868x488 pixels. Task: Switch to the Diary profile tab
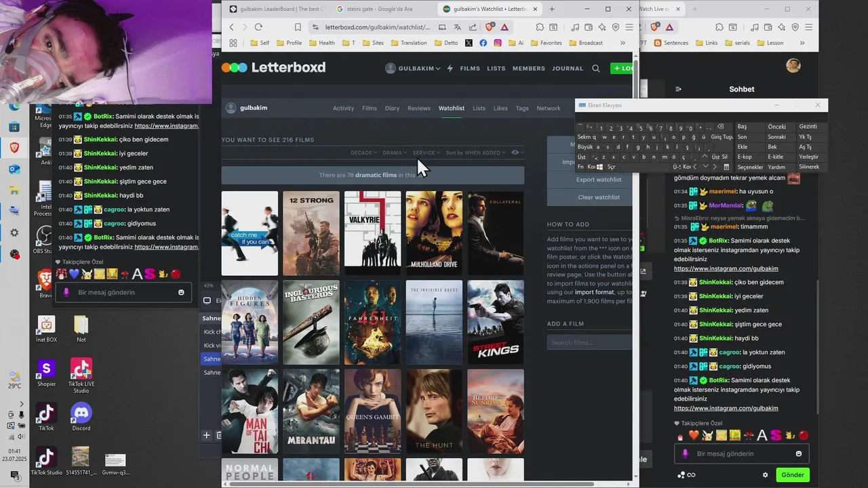[392, 108]
